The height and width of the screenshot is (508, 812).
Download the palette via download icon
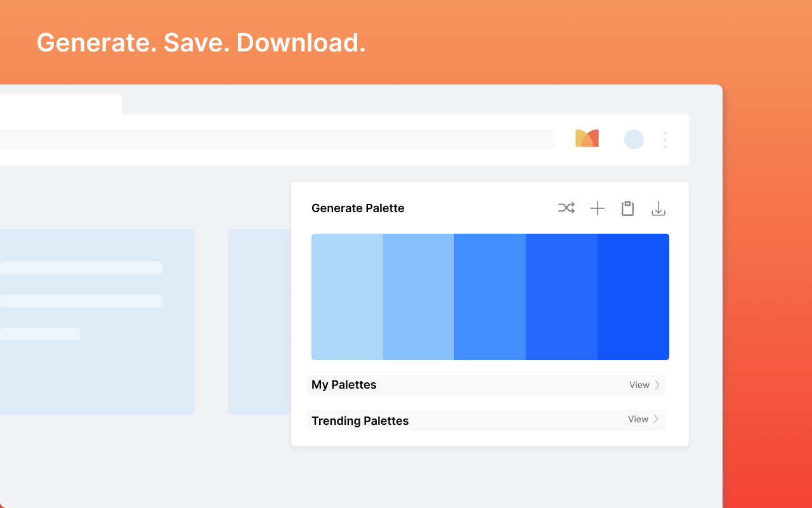point(658,208)
